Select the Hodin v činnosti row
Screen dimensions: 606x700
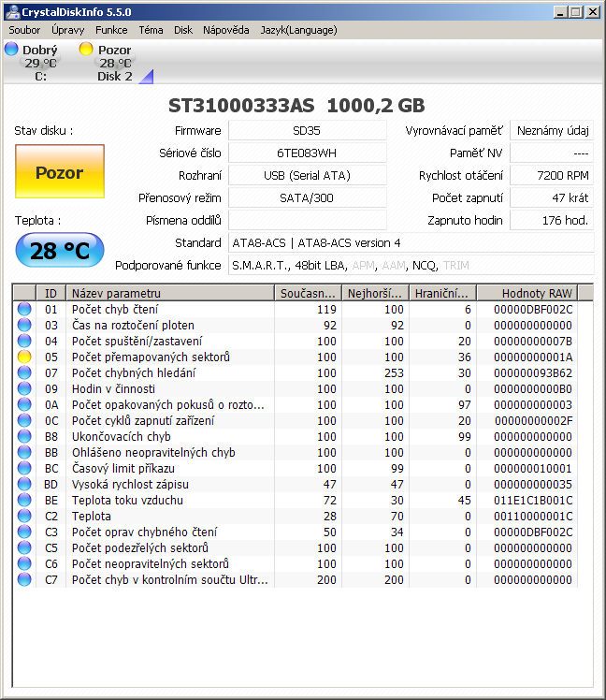(296, 389)
